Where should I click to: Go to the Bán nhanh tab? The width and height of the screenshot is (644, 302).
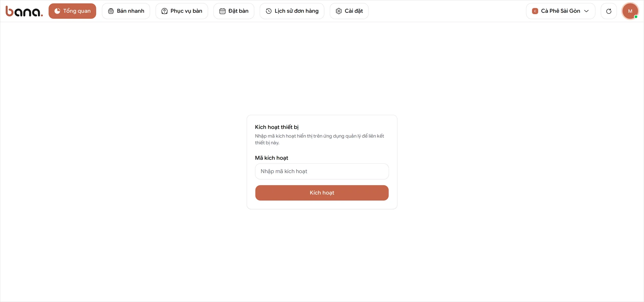click(x=126, y=11)
